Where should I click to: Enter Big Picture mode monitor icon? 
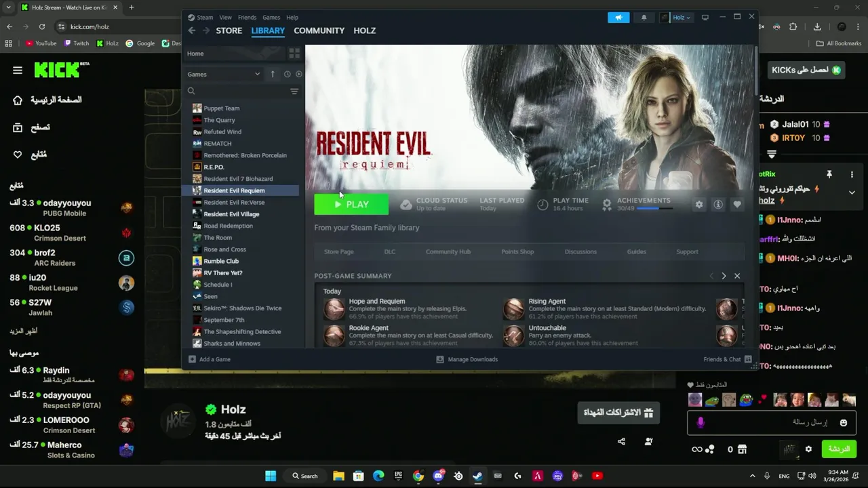point(705,18)
